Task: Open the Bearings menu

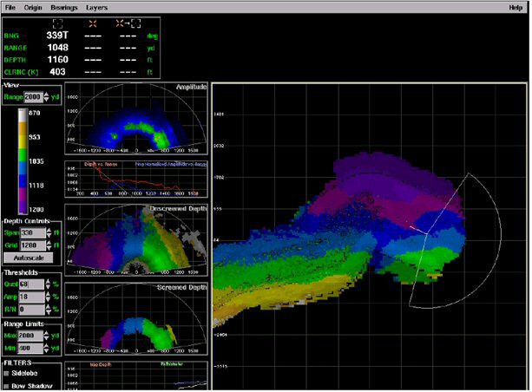Action: 63,8
